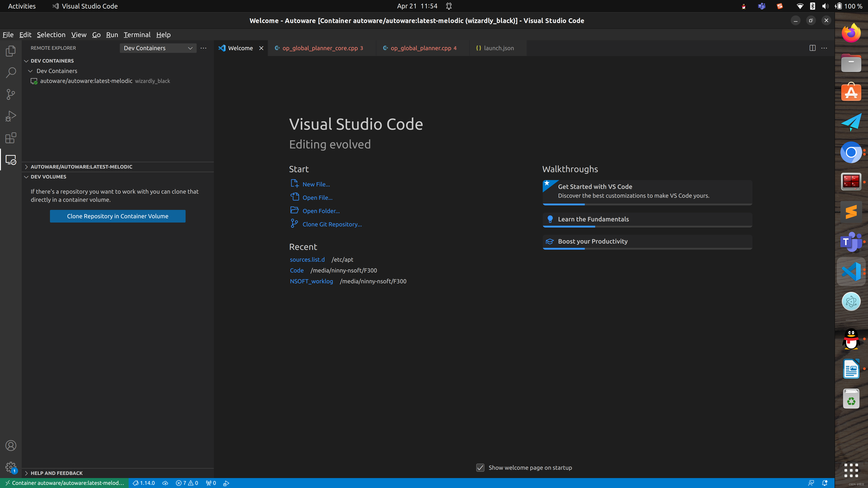Click the cloud sync status bar icon

pos(165,483)
